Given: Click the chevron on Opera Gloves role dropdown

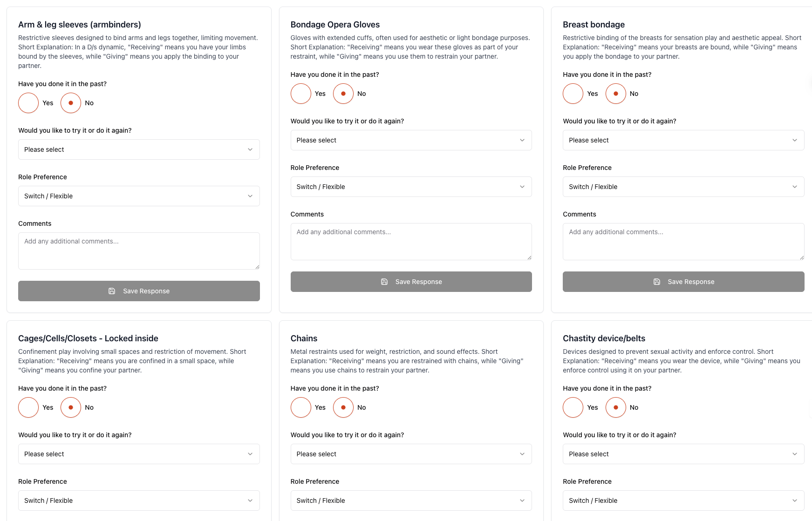Looking at the screenshot, I should coord(522,186).
